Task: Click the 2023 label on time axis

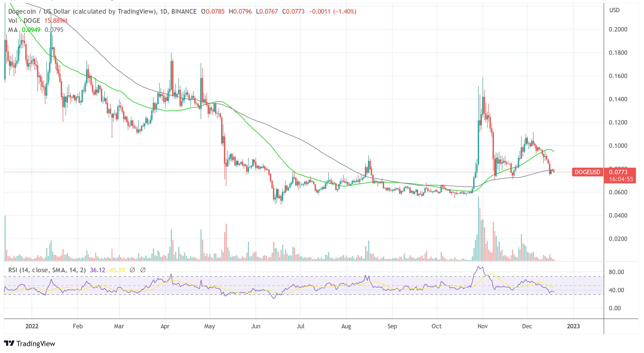Action: (573, 326)
